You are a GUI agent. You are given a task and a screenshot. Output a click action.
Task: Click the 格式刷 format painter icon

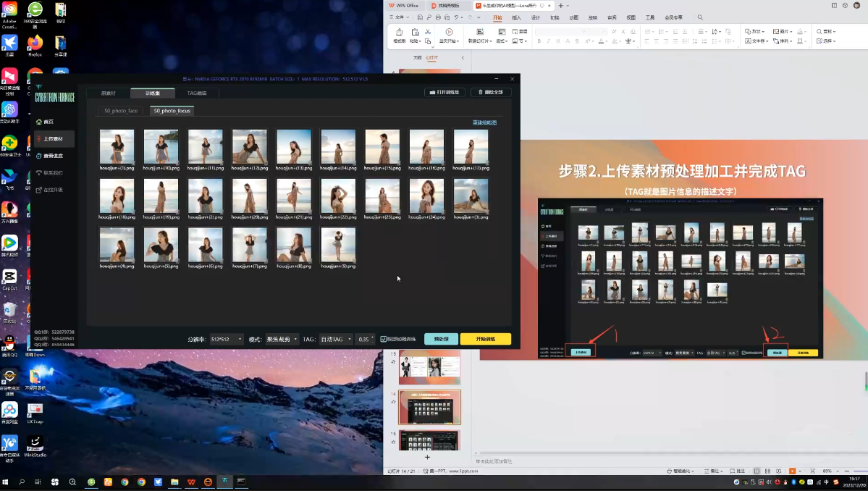click(399, 35)
